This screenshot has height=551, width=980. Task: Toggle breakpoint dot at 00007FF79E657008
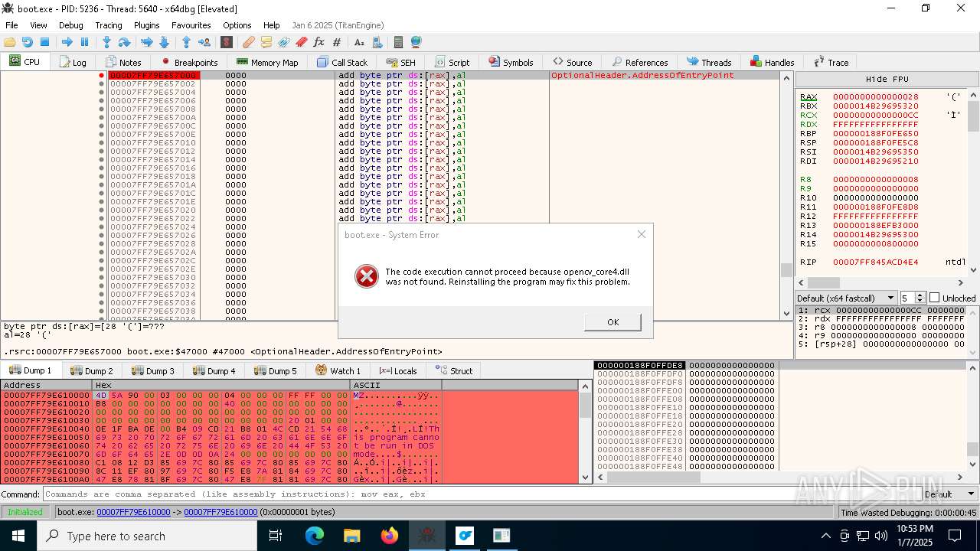coord(101,109)
